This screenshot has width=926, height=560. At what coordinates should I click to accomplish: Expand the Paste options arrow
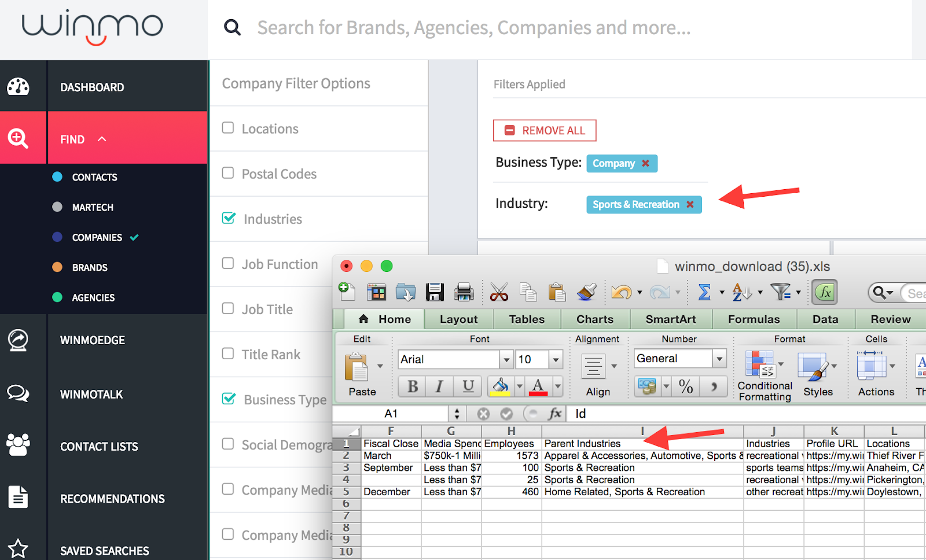click(x=380, y=366)
